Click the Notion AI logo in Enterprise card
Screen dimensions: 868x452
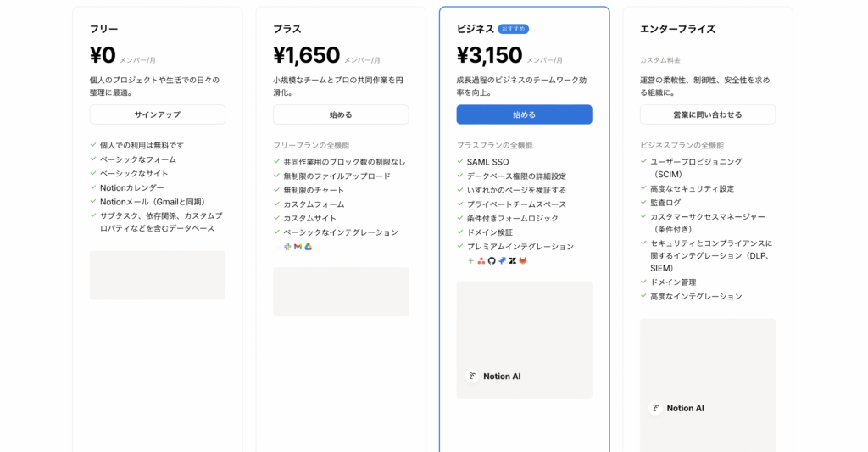(x=655, y=408)
